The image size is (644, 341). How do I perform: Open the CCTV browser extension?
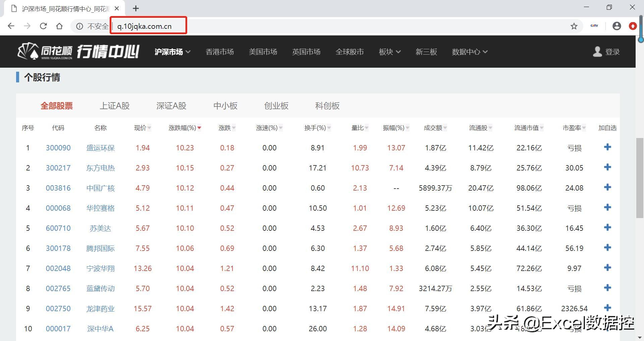coord(594,25)
